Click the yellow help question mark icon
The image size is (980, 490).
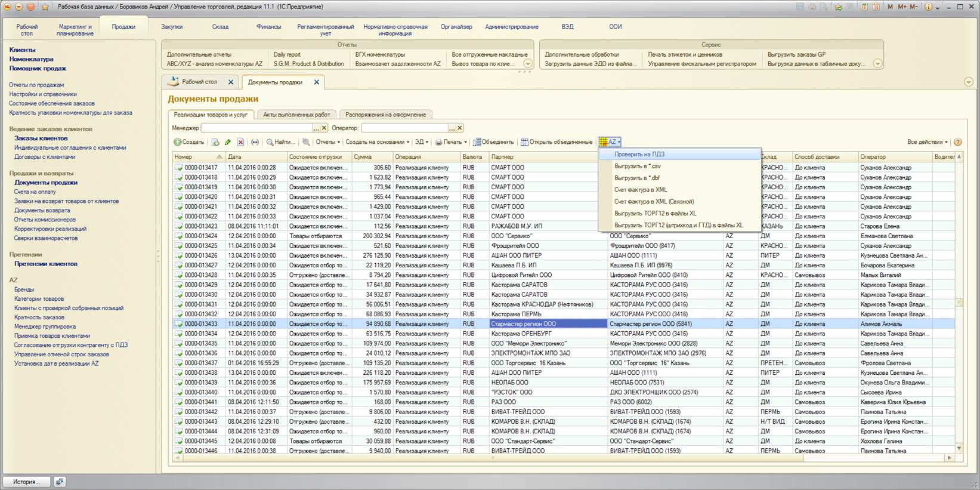pyautogui.click(x=957, y=142)
